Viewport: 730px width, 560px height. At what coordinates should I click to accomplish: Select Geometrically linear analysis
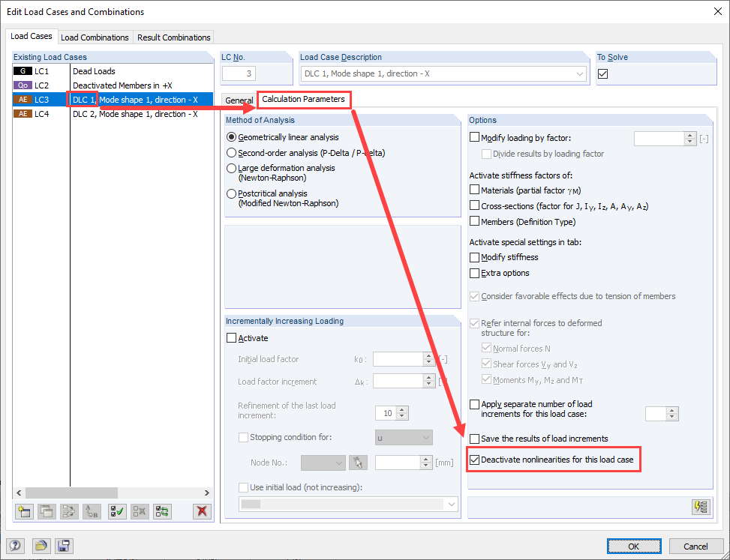coord(231,137)
